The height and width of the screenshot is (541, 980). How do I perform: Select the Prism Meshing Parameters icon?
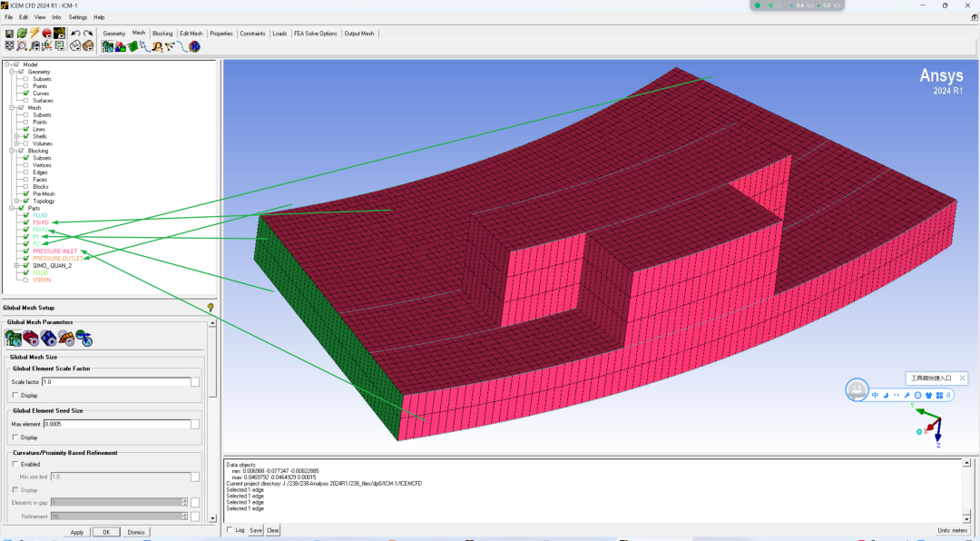[x=65, y=339]
